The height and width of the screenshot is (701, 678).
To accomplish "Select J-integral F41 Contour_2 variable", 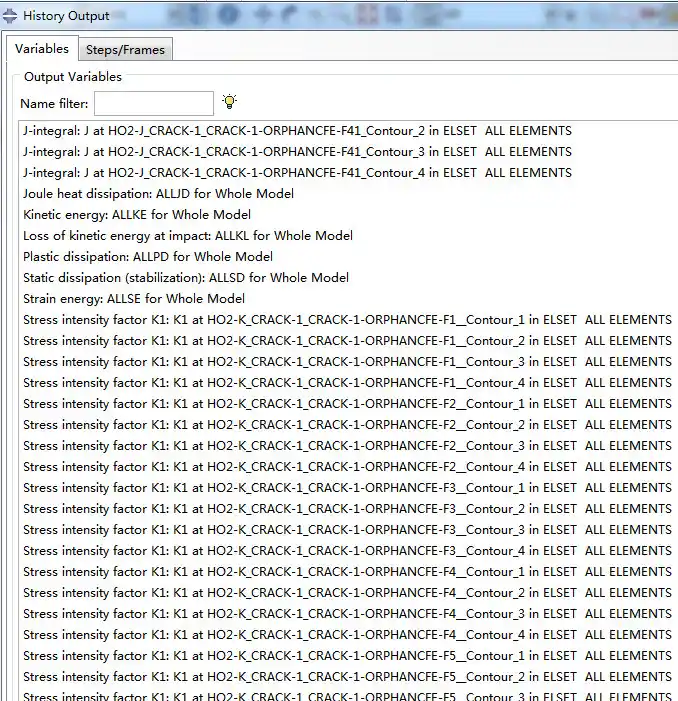I will click(297, 131).
